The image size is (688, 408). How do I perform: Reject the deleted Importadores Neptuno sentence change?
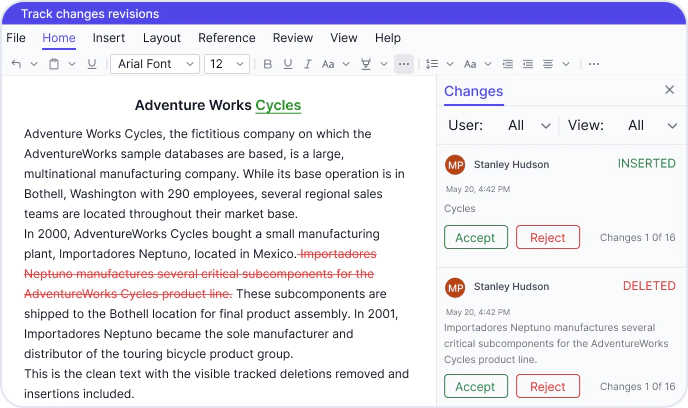click(548, 387)
